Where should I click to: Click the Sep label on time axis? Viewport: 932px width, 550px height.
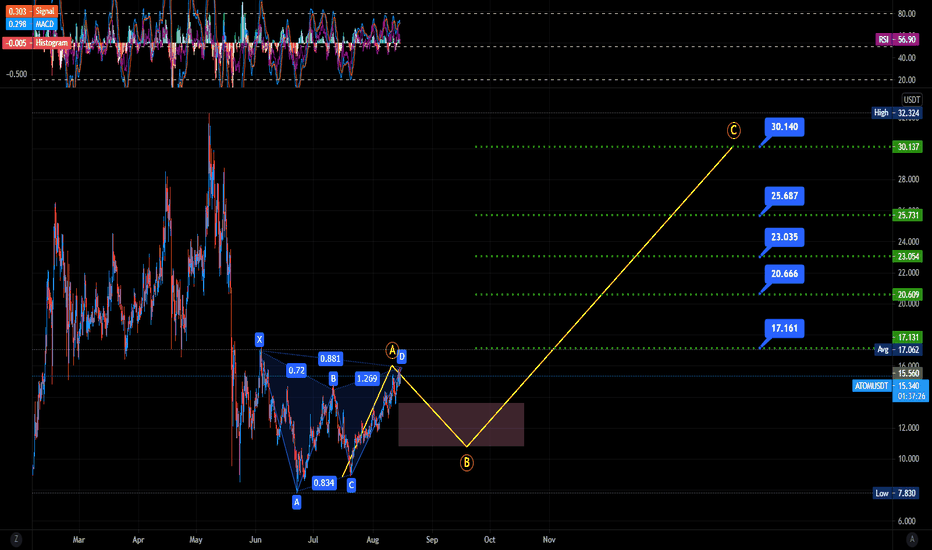(x=432, y=540)
